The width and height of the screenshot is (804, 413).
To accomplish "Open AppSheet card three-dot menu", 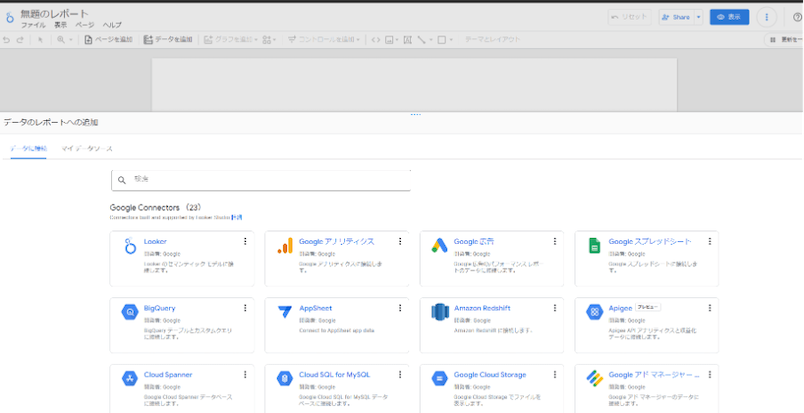I will click(x=400, y=308).
